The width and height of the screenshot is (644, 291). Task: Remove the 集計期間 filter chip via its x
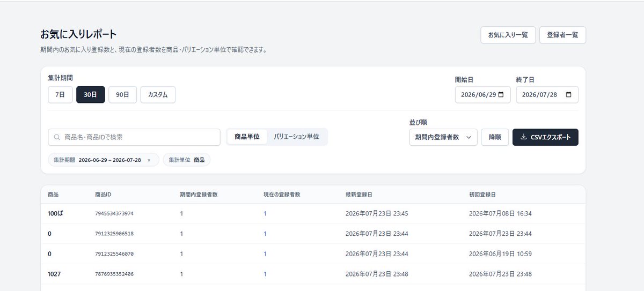149,160
